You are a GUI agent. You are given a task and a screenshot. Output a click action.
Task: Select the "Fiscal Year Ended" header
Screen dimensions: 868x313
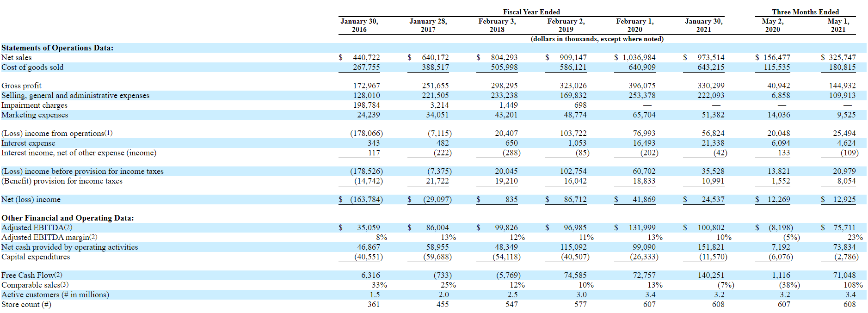click(x=531, y=12)
